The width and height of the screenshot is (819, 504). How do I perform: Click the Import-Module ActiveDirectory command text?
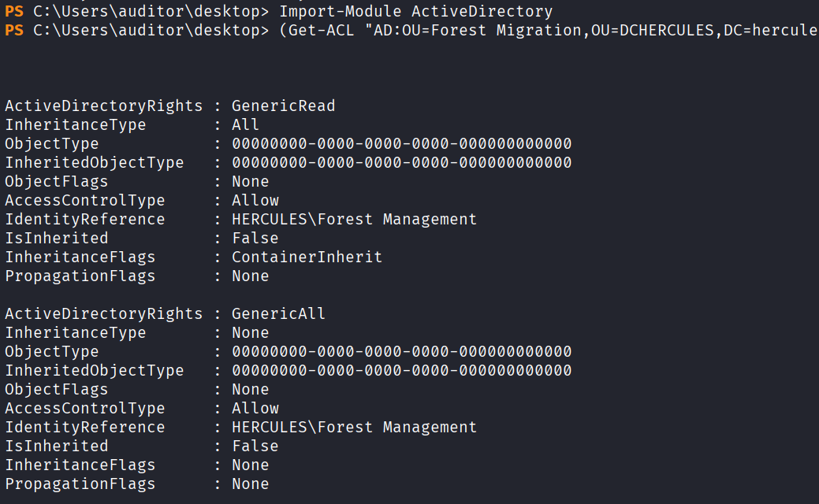415,12
